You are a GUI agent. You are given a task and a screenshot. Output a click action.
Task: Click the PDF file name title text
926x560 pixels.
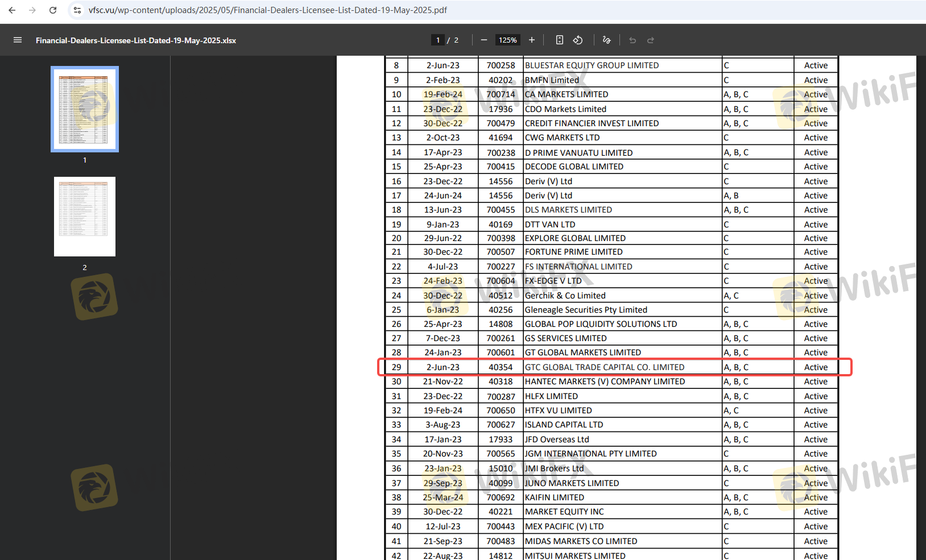coord(136,40)
